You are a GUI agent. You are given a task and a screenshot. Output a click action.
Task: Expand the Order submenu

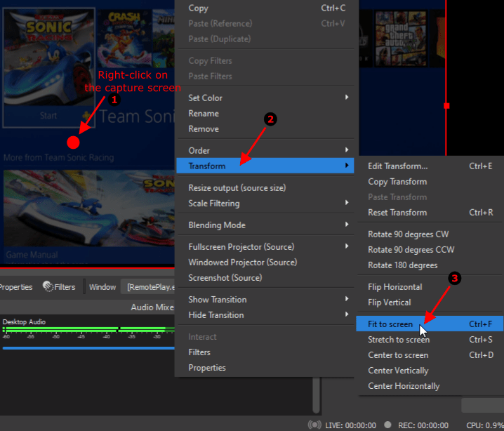pyautogui.click(x=265, y=150)
